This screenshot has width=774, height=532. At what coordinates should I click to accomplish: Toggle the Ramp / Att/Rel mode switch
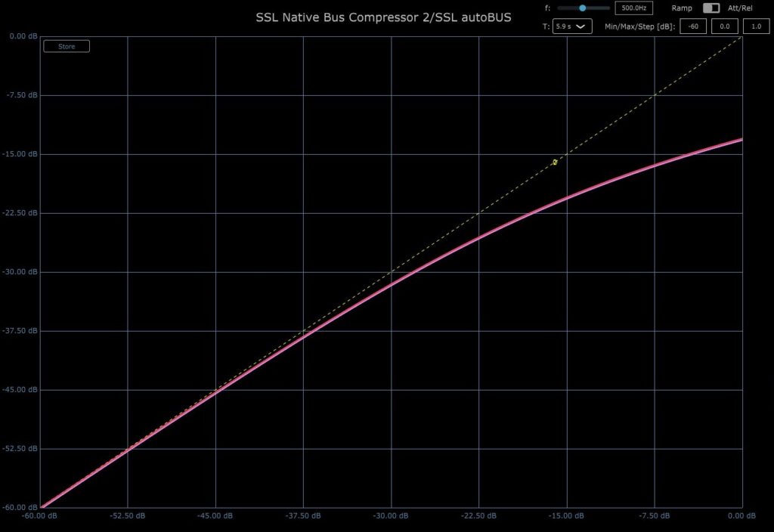pyautogui.click(x=711, y=8)
